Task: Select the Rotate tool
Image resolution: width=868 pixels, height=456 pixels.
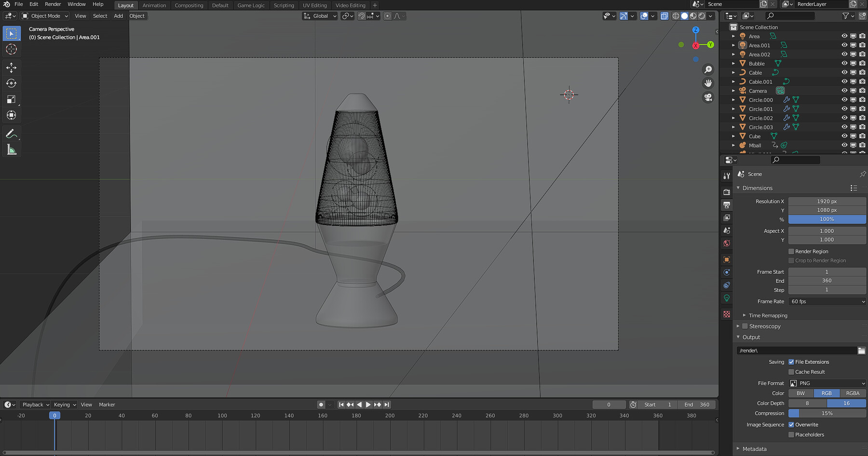Action: click(x=12, y=83)
